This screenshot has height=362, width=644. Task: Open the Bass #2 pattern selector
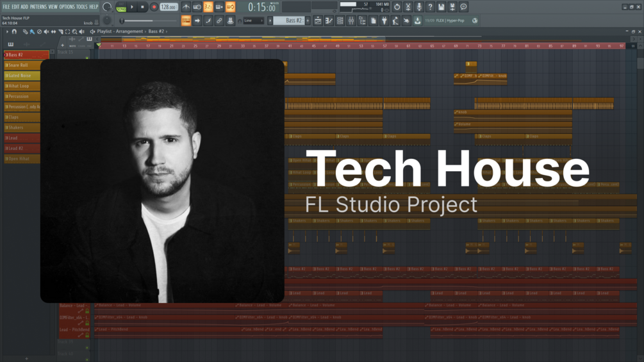pyautogui.click(x=289, y=21)
